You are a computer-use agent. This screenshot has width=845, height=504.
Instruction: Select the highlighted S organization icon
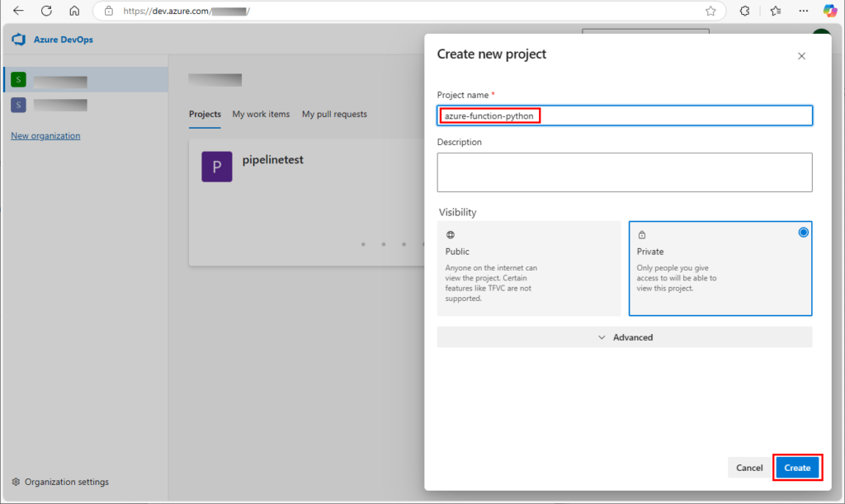18,78
